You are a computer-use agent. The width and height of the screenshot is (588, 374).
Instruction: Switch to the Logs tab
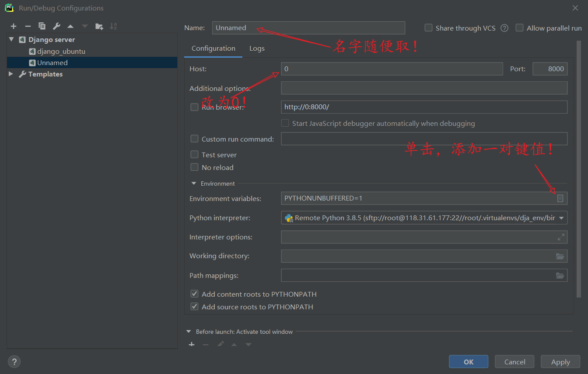pos(257,48)
